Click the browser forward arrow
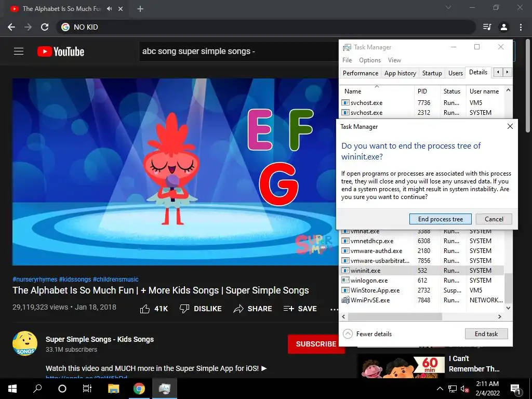This screenshot has width=532, height=399. 28,27
